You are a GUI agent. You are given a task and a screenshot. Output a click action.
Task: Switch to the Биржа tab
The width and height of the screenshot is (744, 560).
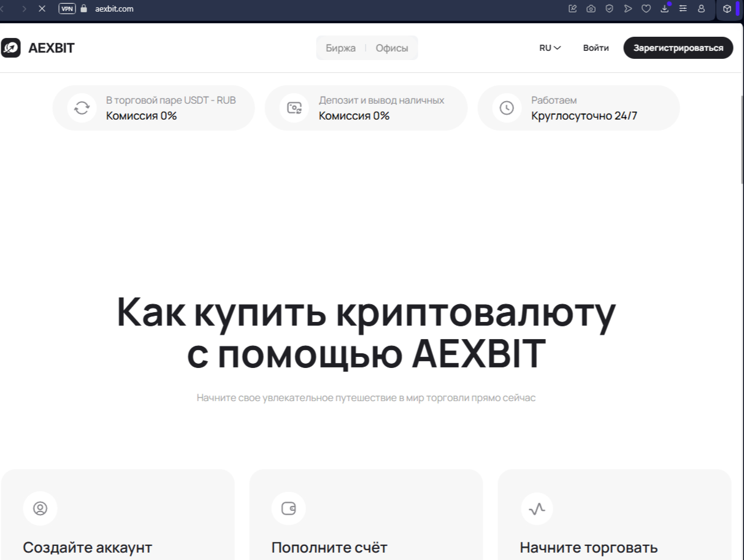pos(341,48)
